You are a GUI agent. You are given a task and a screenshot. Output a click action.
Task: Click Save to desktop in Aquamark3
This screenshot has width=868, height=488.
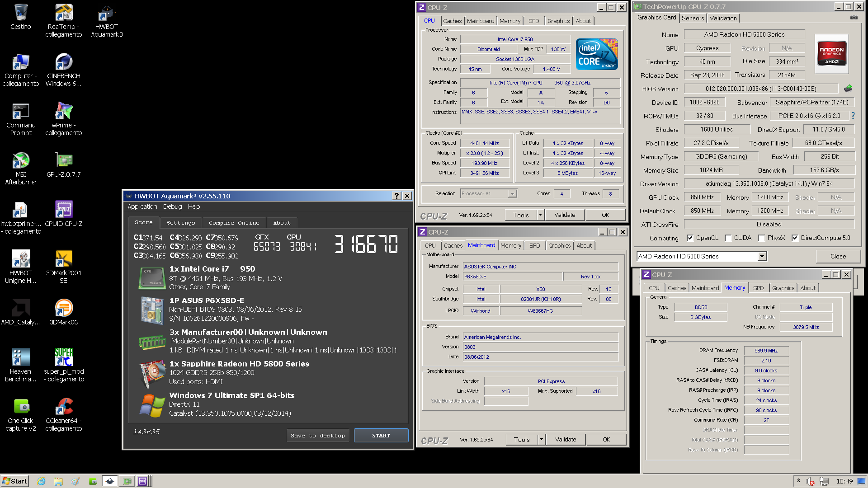pyautogui.click(x=318, y=436)
